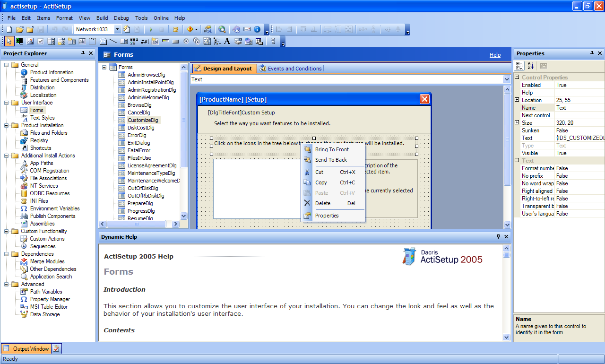Select the pointer arrow tool

tap(9, 41)
